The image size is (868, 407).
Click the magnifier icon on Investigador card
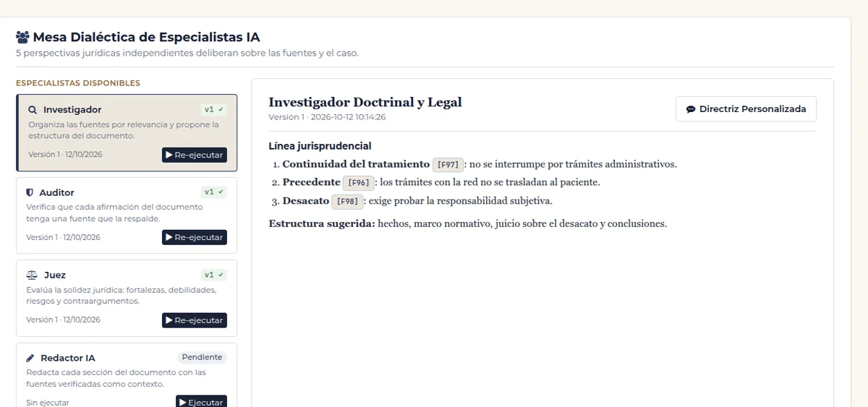[x=33, y=110]
